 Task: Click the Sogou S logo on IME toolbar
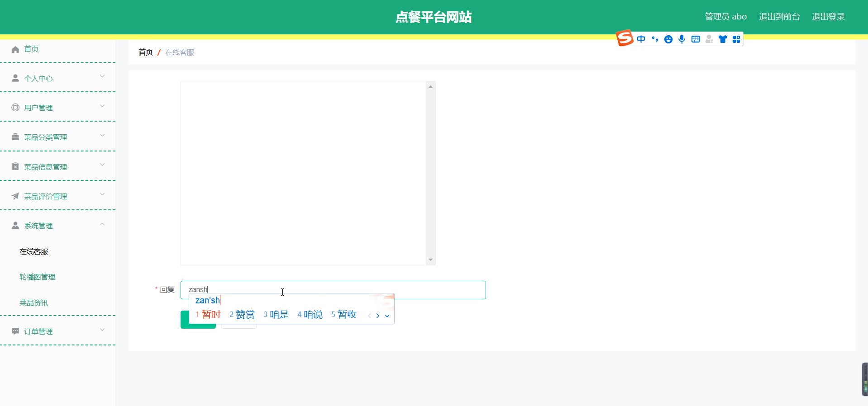click(x=625, y=38)
